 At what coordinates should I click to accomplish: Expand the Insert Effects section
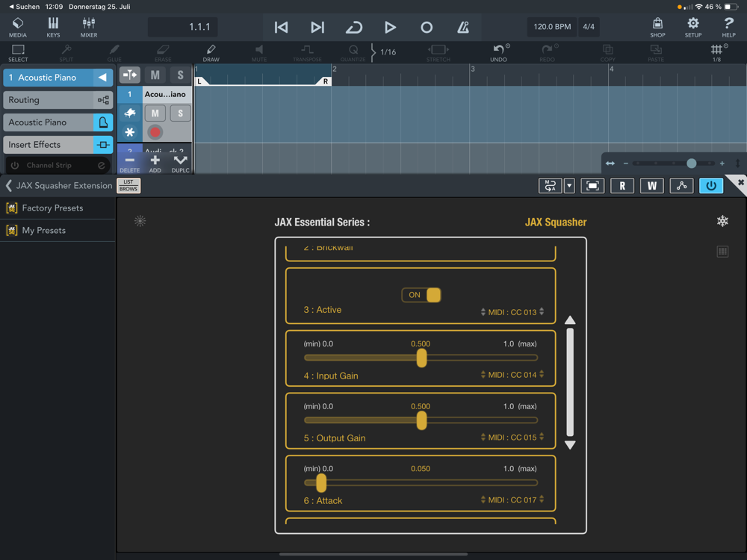pos(58,145)
